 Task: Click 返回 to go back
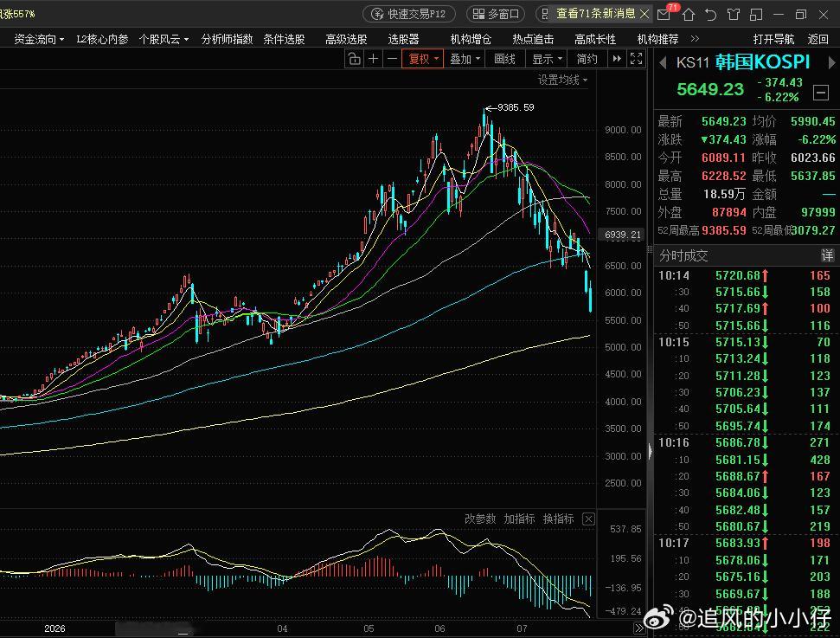818,39
